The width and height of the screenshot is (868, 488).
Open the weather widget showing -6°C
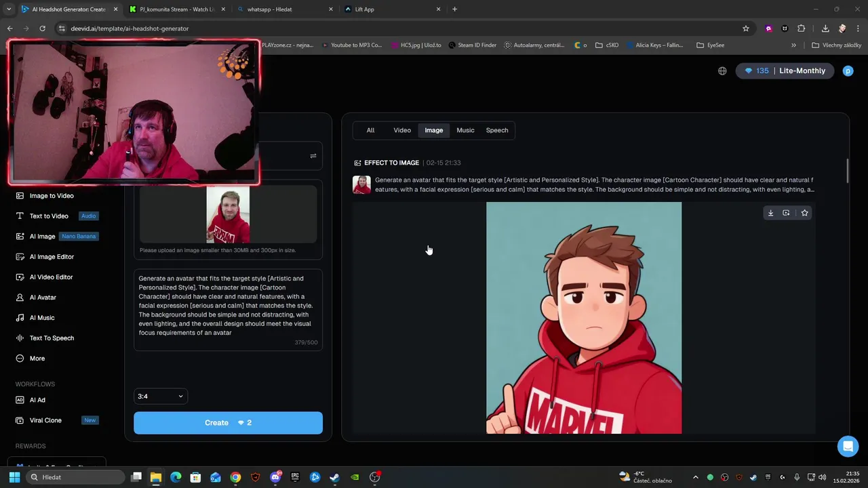click(646, 477)
